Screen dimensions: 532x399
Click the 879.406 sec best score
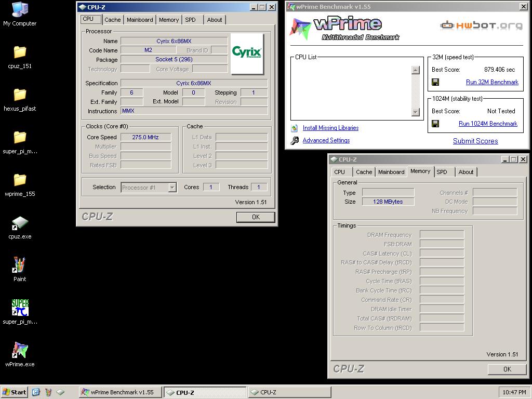pyautogui.click(x=499, y=70)
